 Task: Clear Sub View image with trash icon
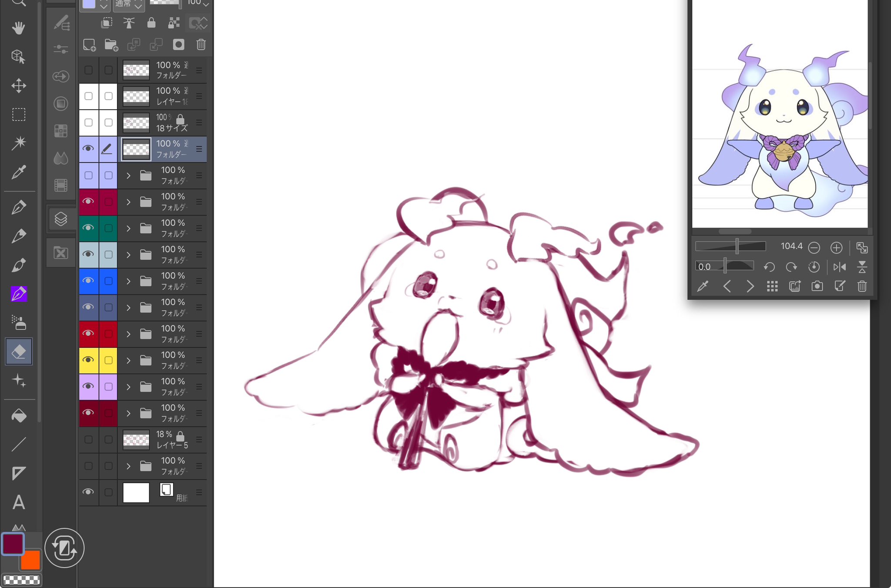[x=862, y=286]
